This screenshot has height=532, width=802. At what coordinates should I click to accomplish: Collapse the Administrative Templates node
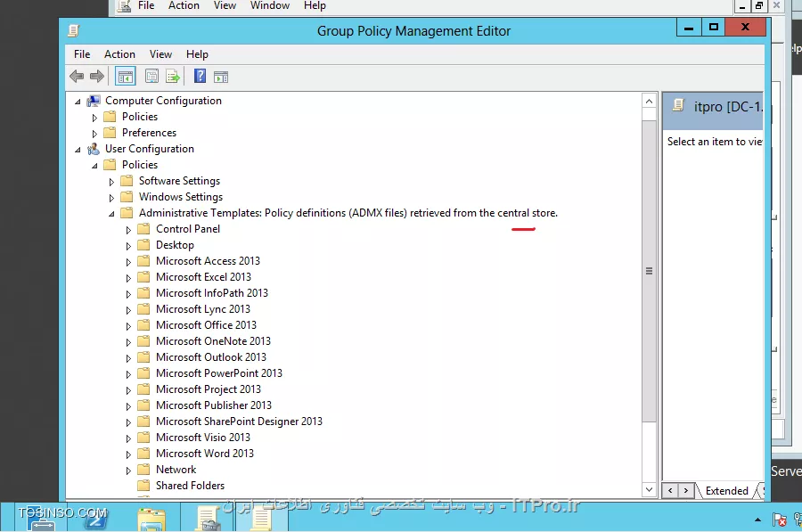coord(111,214)
